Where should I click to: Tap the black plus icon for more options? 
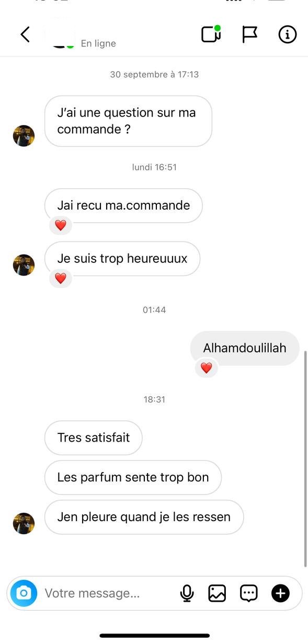click(x=280, y=593)
